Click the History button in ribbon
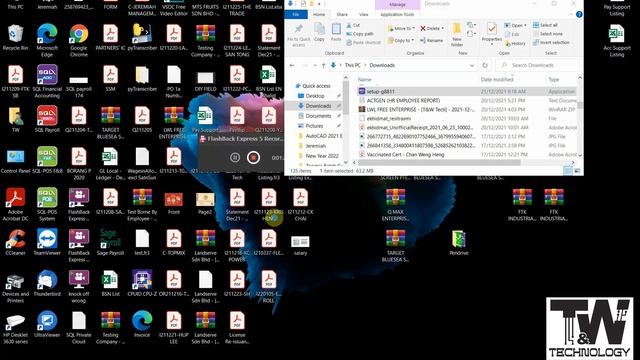The image size is (640, 360). pos(515,43)
